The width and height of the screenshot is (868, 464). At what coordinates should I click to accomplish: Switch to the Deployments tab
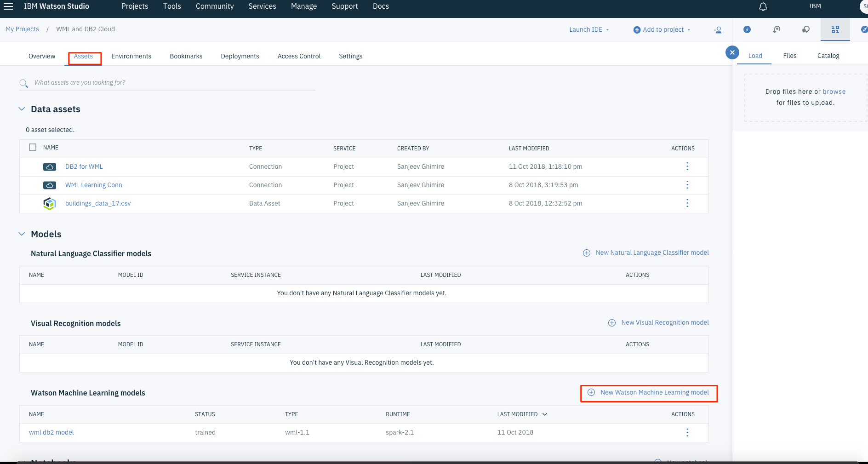coord(240,56)
